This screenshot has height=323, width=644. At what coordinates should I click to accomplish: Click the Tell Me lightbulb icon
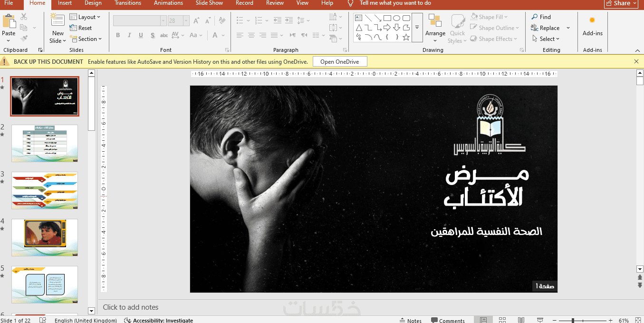pyautogui.click(x=351, y=3)
